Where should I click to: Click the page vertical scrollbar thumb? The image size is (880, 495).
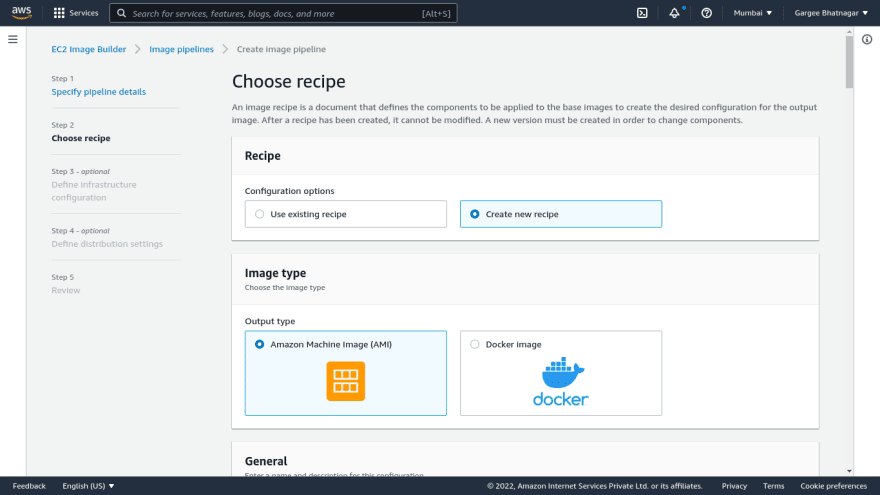849,62
